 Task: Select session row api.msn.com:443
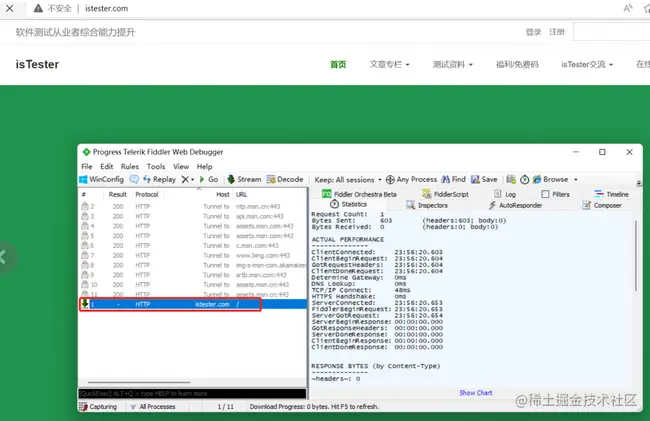193,216
